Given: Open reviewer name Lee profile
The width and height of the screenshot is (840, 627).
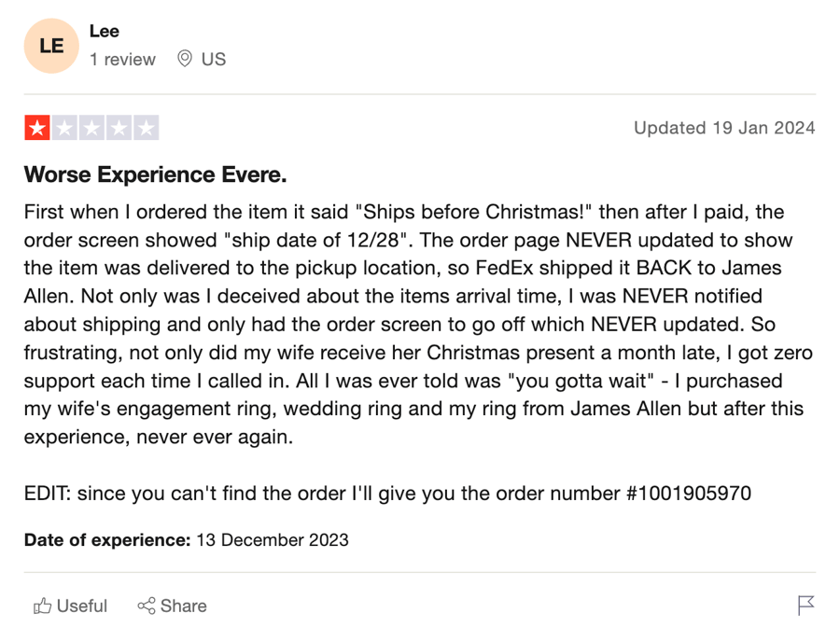Looking at the screenshot, I should 105,32.
